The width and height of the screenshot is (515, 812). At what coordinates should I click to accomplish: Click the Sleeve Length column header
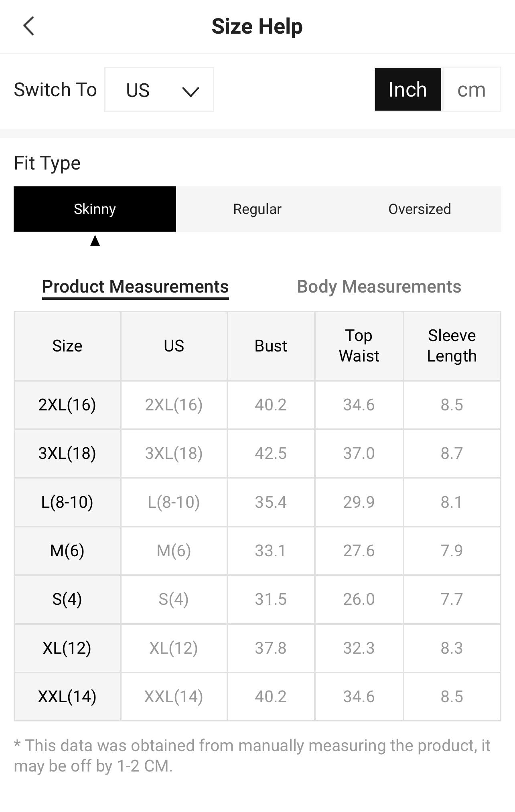tap(452, 346)
